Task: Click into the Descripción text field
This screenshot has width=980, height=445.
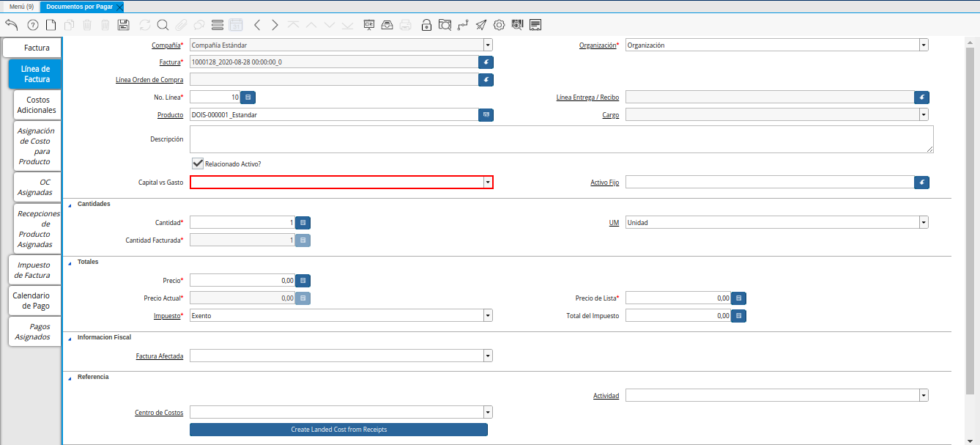Action: point(561,139)
